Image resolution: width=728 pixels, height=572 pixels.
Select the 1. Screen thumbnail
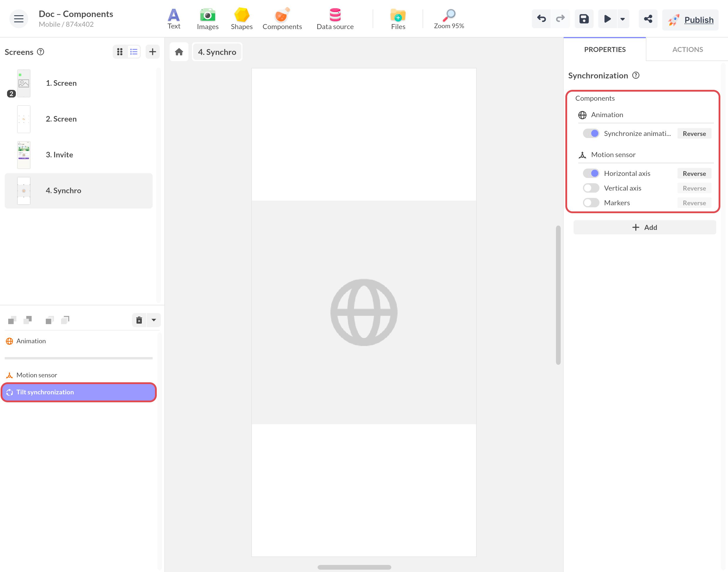click(x=24, y=83)
